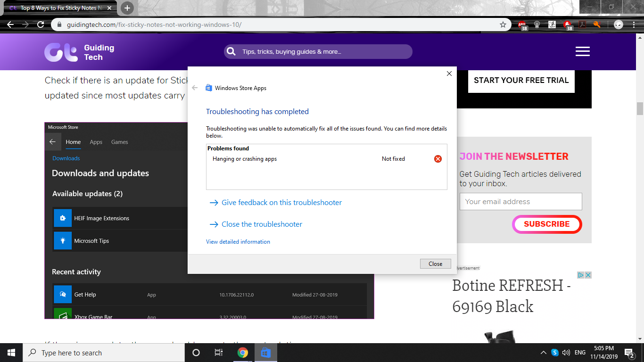Open a new browser tab
The image size is (644, 362).
point(127,8)
